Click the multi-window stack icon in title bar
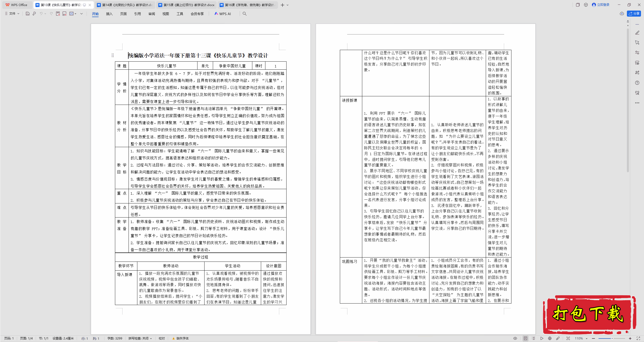This screenshot has height=342, width=644. coord(578,5)
